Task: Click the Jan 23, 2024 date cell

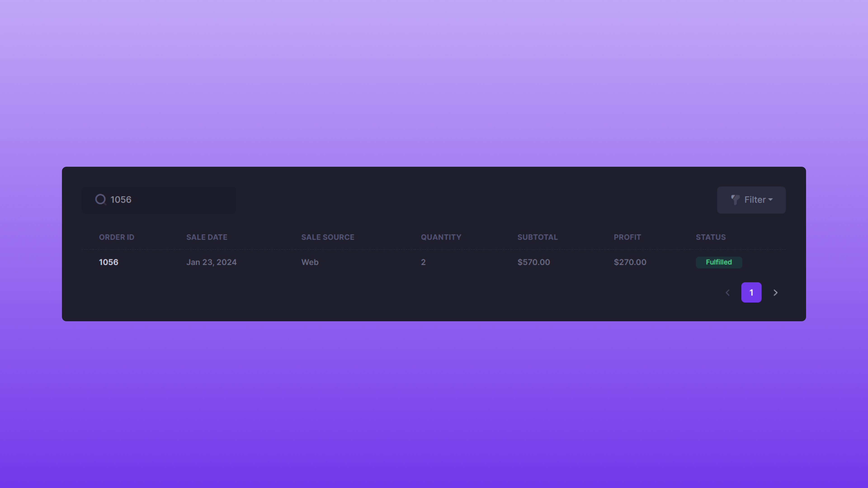Action: click(x=211, y=262)
